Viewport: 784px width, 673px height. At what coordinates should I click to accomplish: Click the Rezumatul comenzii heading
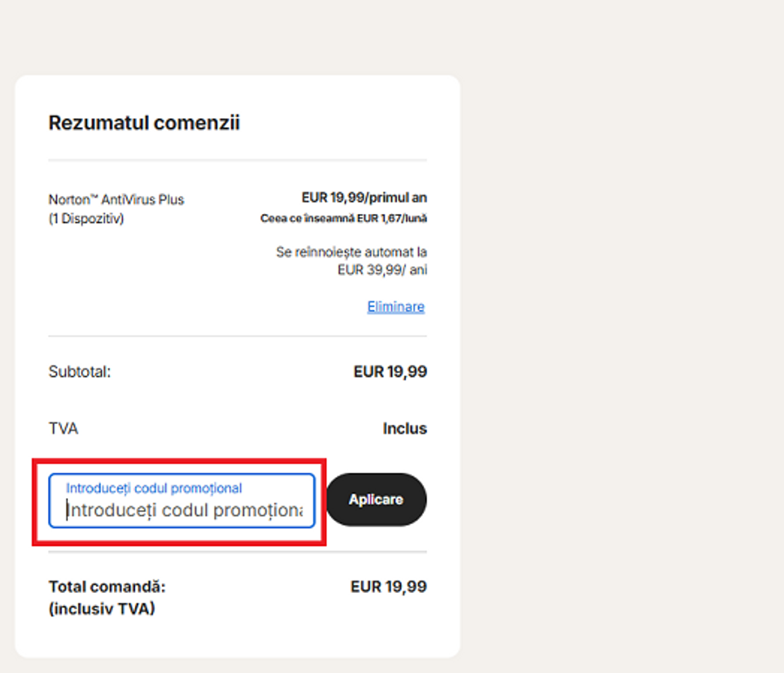coord(144,123)
